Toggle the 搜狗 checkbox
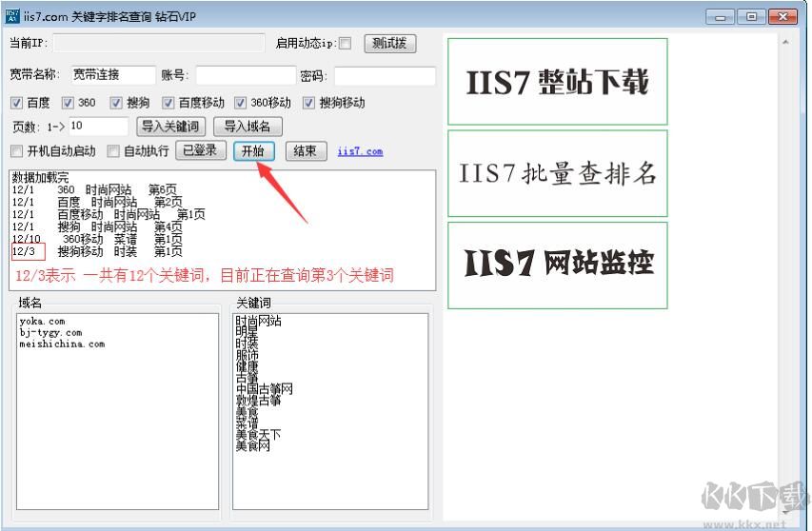The width and height of the screenshot is (812, 531). click(x=116, y=103)
